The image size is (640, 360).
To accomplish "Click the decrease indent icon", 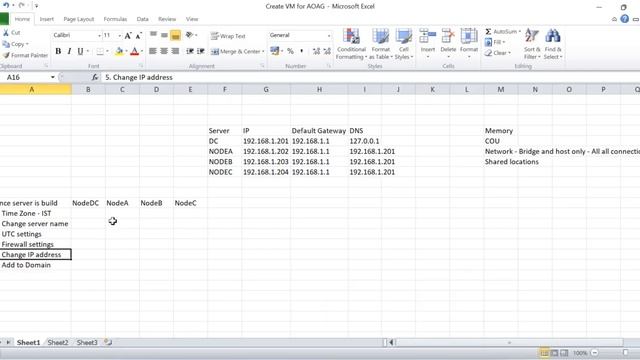I will point(190,51).
